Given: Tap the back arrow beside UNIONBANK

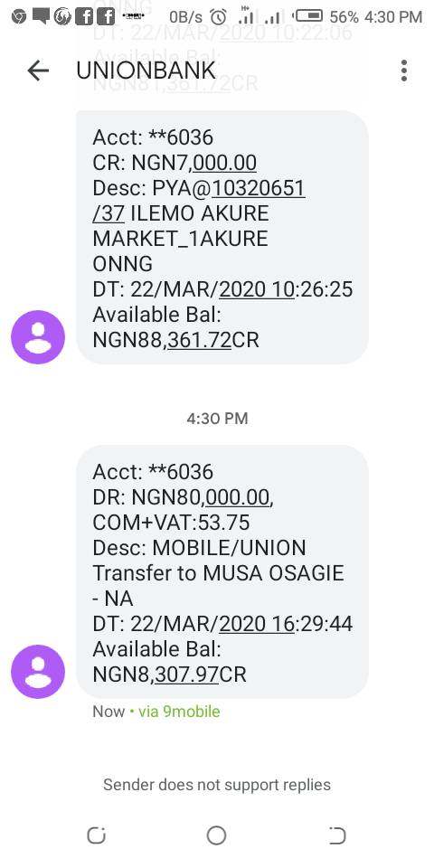Looking at the screenshot, I should [x=38, y=71].
